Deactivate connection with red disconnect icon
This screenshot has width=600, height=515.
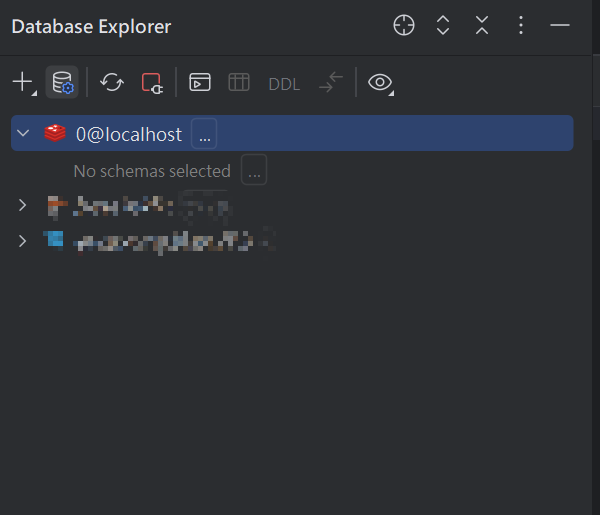[152, 83]
